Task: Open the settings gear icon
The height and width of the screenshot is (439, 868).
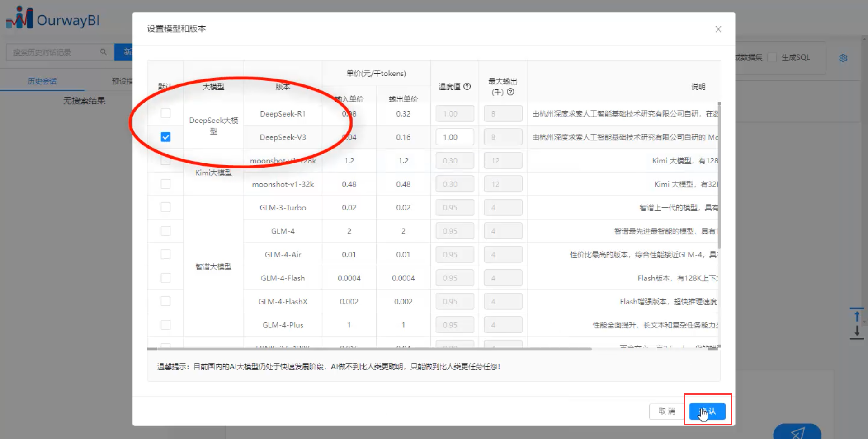Action: point(843,58)
